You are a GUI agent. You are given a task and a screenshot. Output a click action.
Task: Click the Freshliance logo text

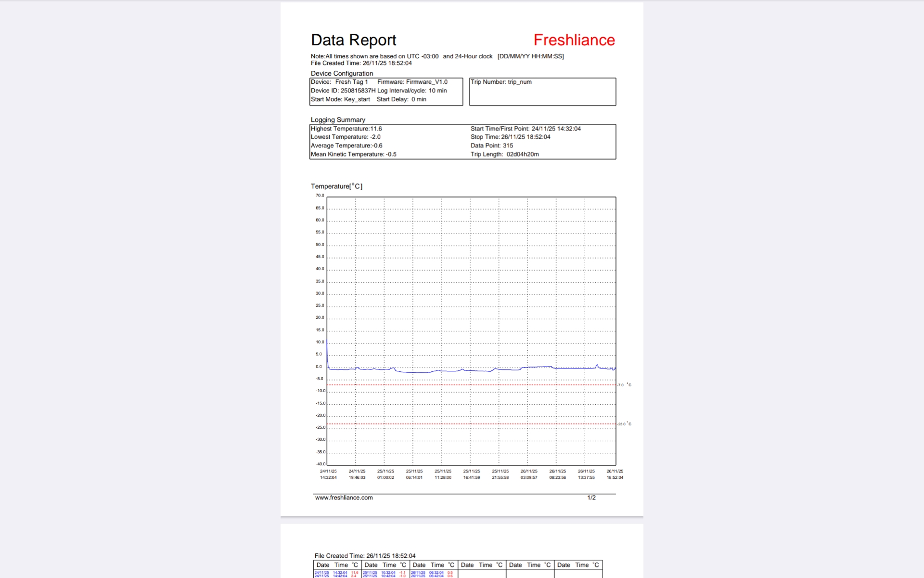pos(574,40)
